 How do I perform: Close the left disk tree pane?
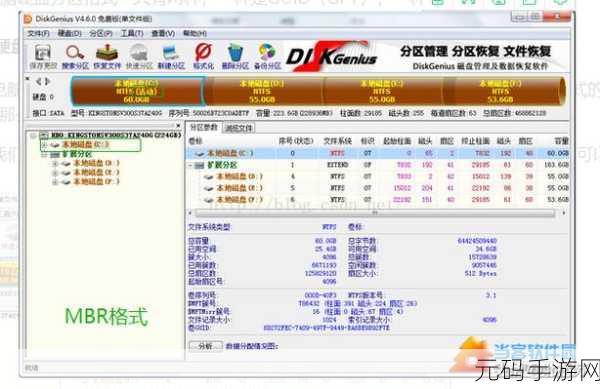(x=178, y=125)
